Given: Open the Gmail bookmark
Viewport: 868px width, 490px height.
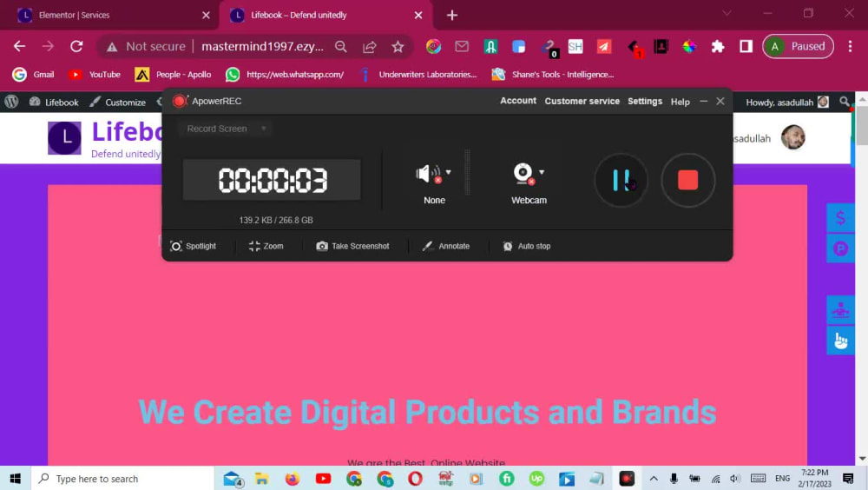Looking at the screenshot, I should click(x=34, y=74).
